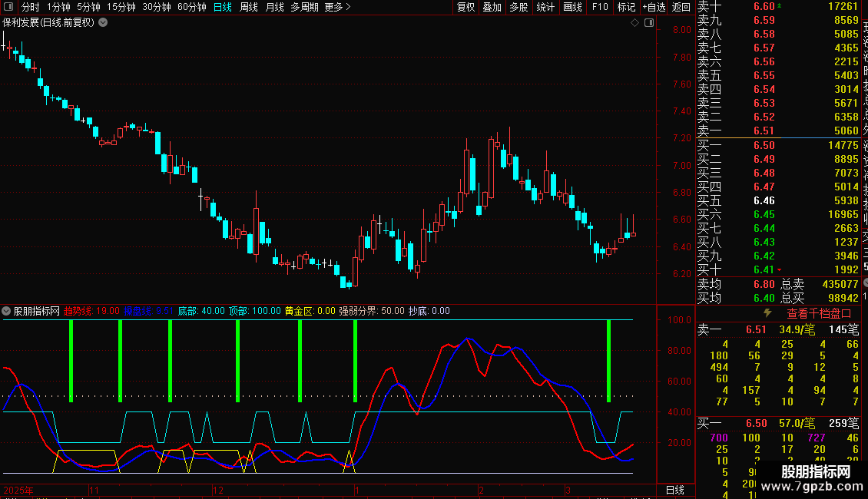Screen dimensions: 868x499
Task: Click the 趋势线 red legend label
Action: (x=76, y=311)
